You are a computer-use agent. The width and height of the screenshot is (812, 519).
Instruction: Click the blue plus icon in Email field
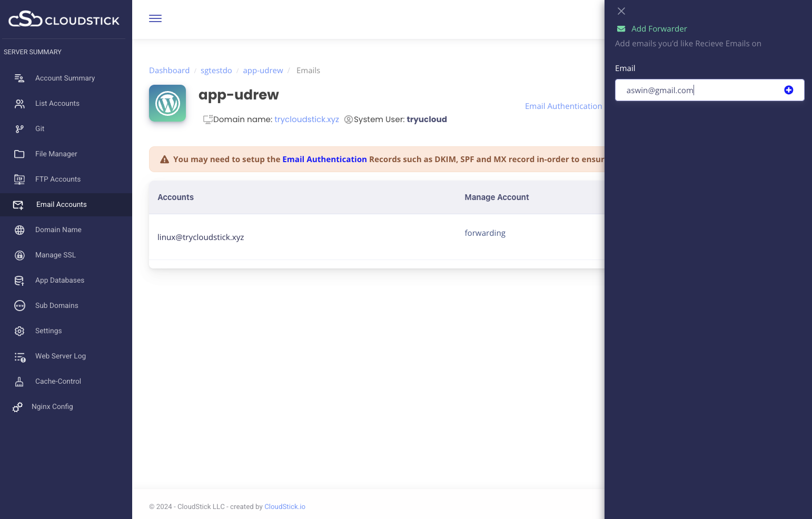point(788,90)
